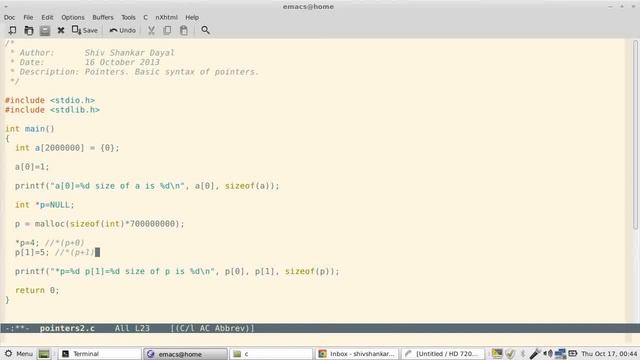The image size is (640, 360).
Task: Open the Tools menu
Action: (128, 18)
